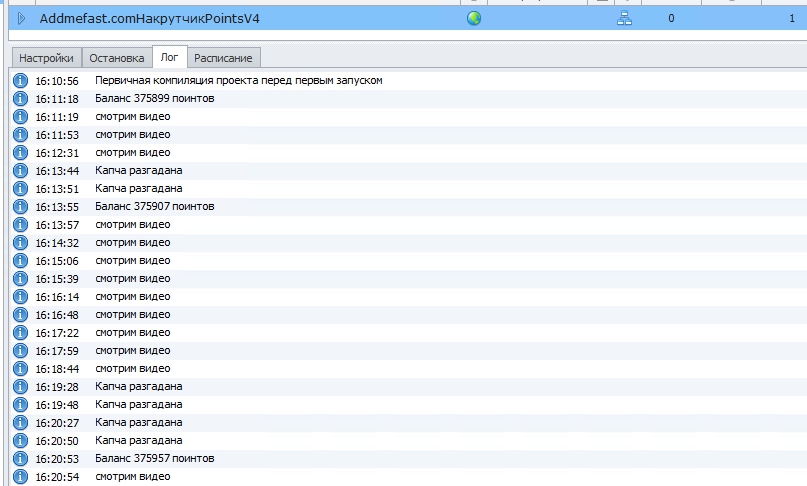Image resolution: width=807 pixels, height=486 pixels.
Task: Click the value 0 in the project row
Action: 671,19
